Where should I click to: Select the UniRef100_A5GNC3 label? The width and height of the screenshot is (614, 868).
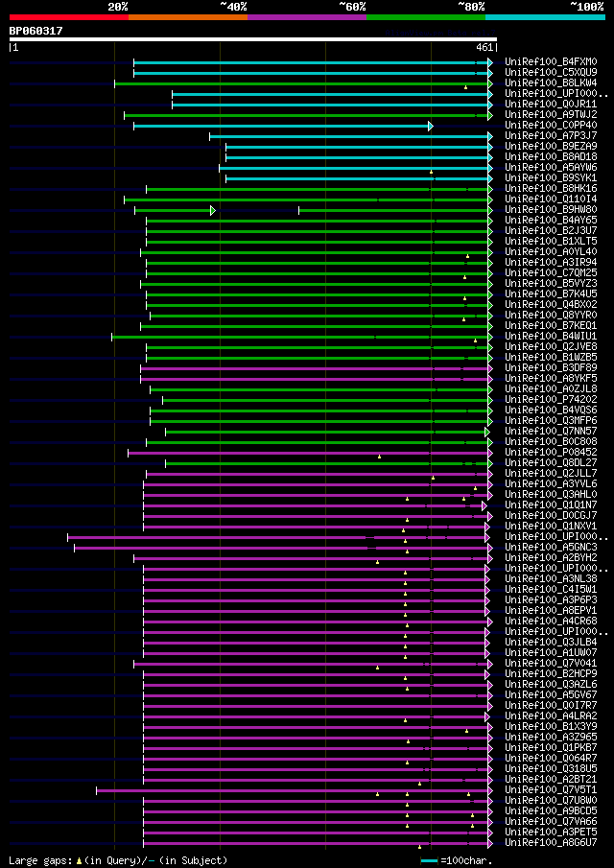click(x=551, y=547)
